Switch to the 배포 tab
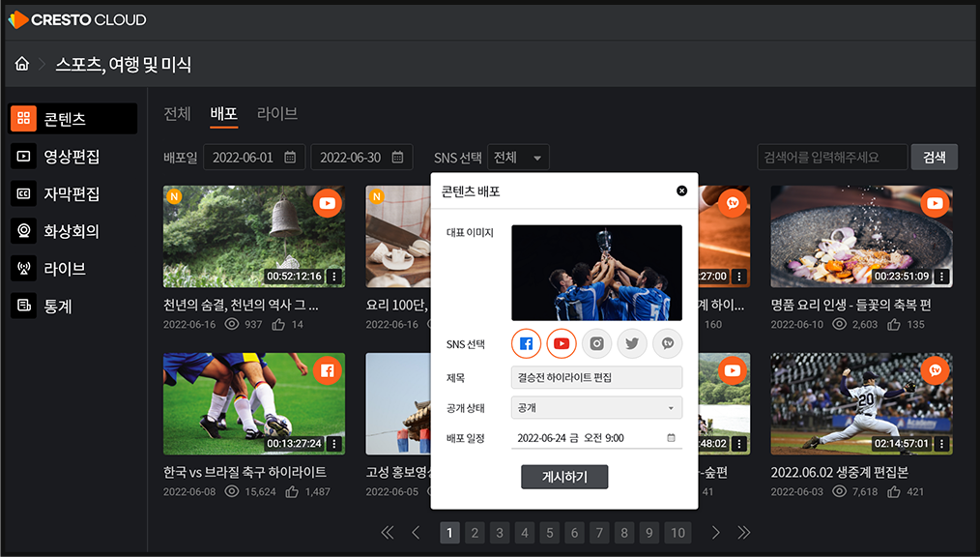980x557 pixels. (224, 114)
